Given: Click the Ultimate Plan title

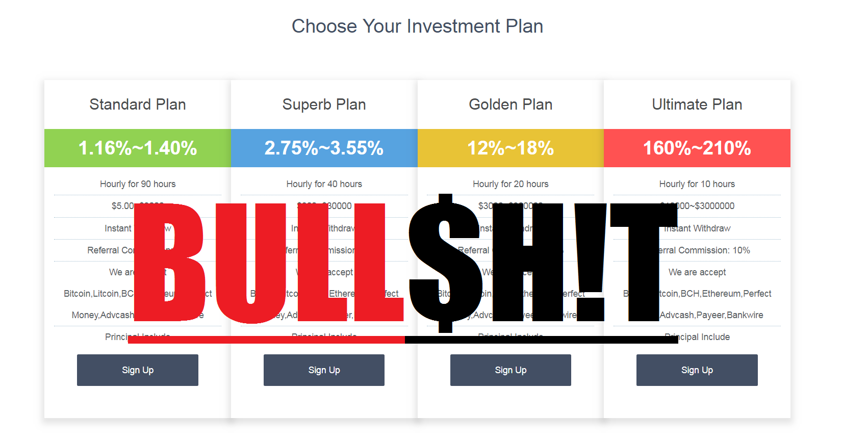Looking at the screenshot, I should [x=697, y=105].
